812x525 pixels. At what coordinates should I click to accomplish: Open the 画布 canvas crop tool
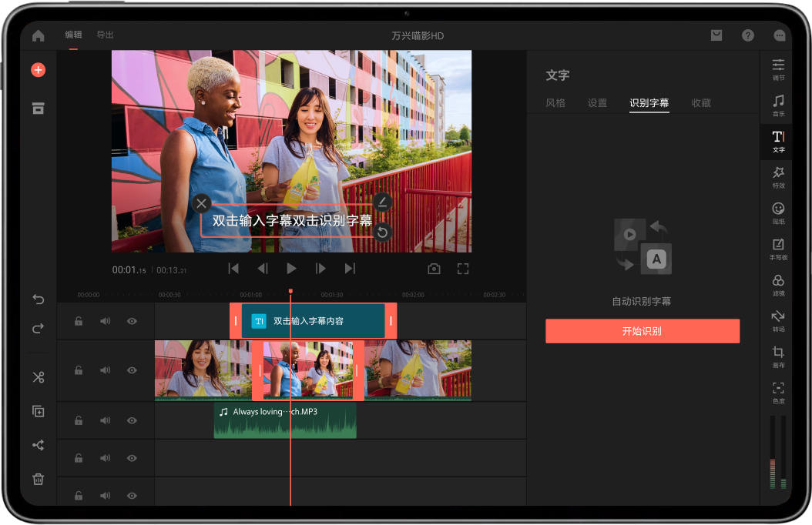click(778, 356)
